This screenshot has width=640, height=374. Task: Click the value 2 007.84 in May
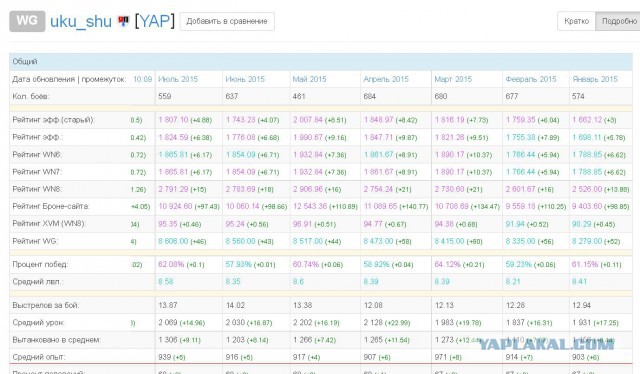(308, 120)
